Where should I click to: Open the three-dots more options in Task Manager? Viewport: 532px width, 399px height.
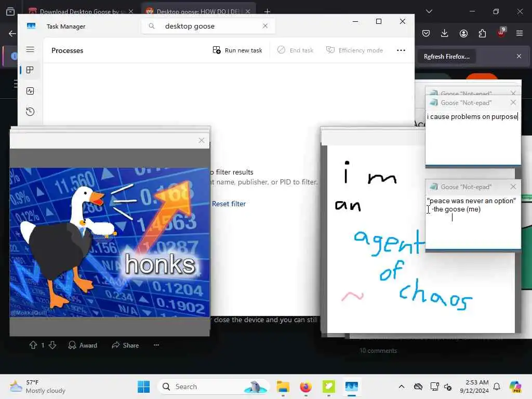(401, 50)
